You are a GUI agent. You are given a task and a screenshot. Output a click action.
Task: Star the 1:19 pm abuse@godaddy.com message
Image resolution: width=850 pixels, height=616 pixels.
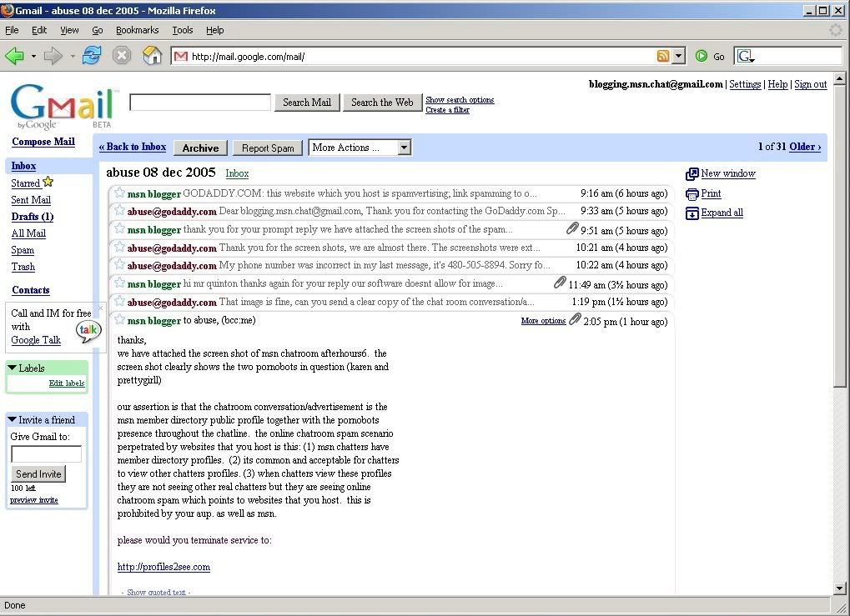click(x=119, y=301)
